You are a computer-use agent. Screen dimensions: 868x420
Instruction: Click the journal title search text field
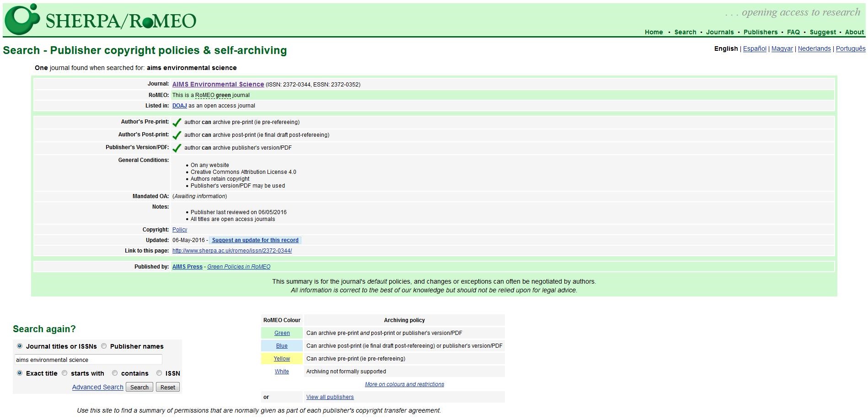88,360
